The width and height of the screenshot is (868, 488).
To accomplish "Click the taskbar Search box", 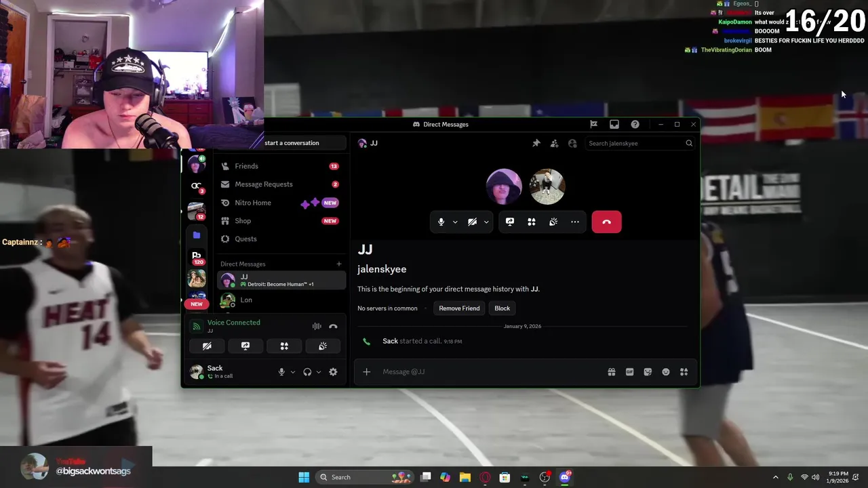I will (365, 477).
